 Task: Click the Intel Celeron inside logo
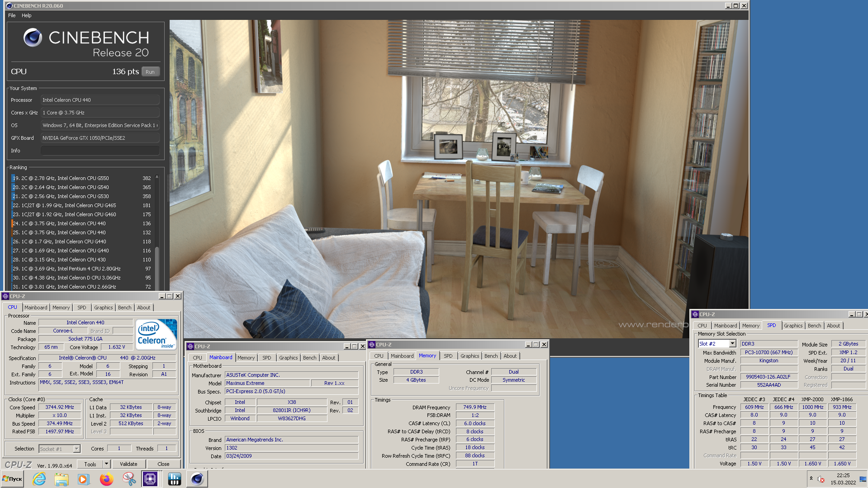tap(156, 335)
